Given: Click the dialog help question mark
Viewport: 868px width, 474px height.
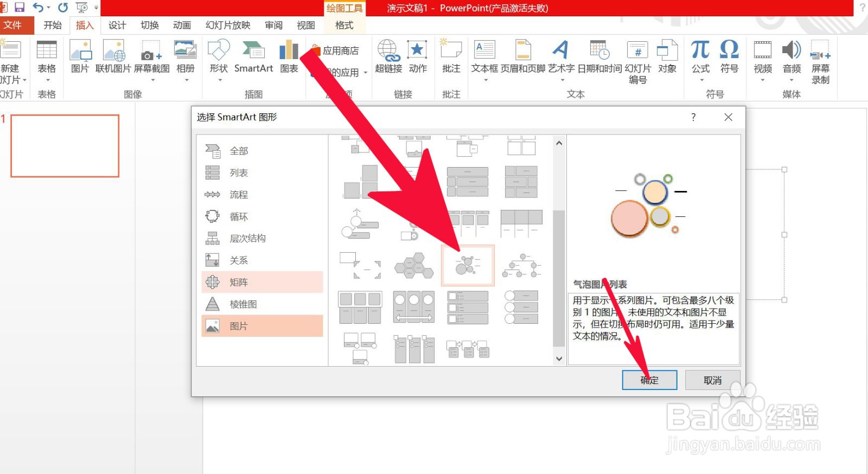Looking at the screenshot, I should 693,117.
